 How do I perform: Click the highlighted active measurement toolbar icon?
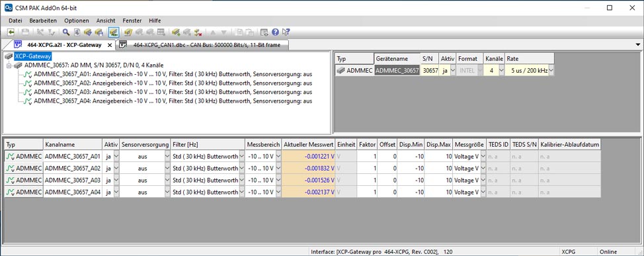[x=114, y=32]
